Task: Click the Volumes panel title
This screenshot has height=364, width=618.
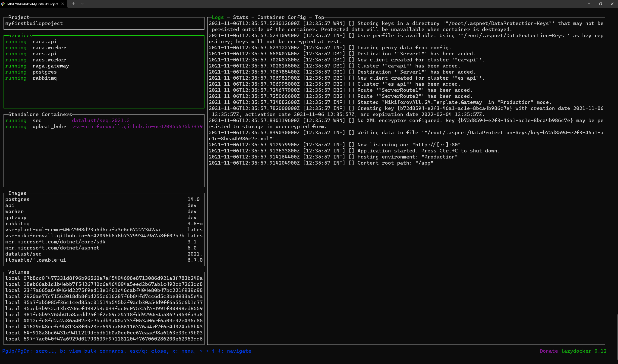Action: point(19,272)
